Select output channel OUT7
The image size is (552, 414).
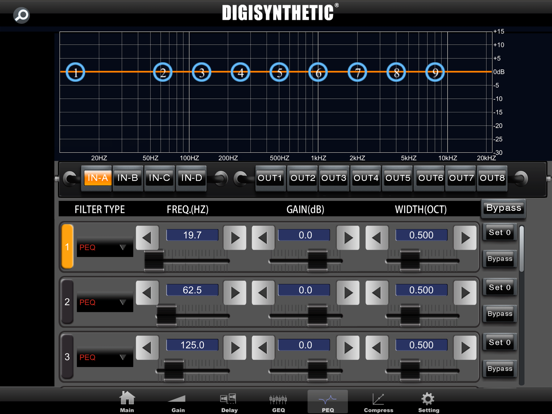(x=461, y=178)
